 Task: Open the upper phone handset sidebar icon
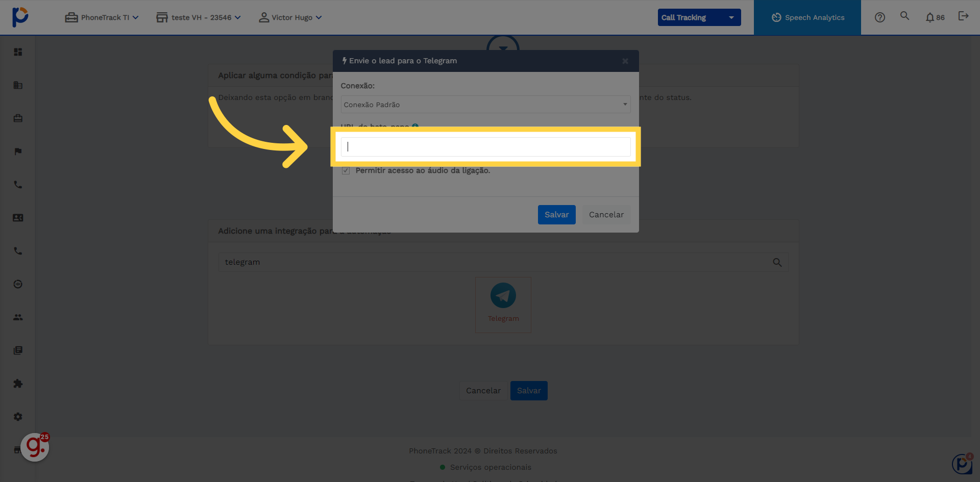click(x=18, y=185)
